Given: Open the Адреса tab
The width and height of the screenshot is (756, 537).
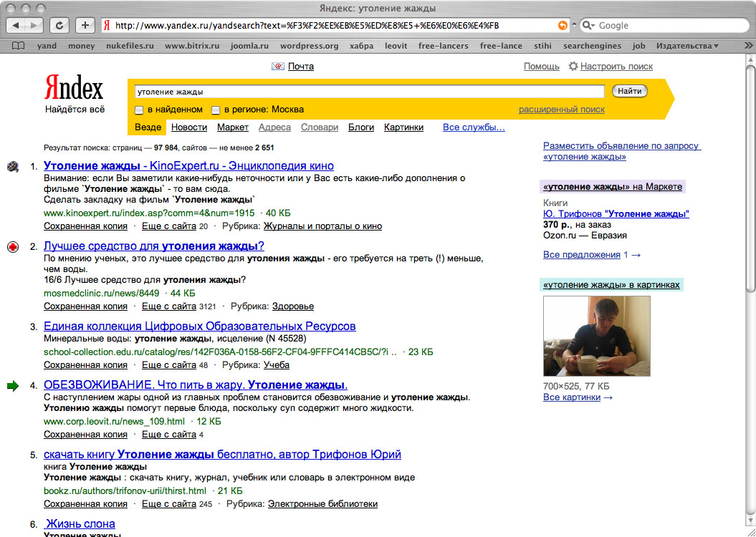Looking at the screenshot, I should tap(275, 127).
